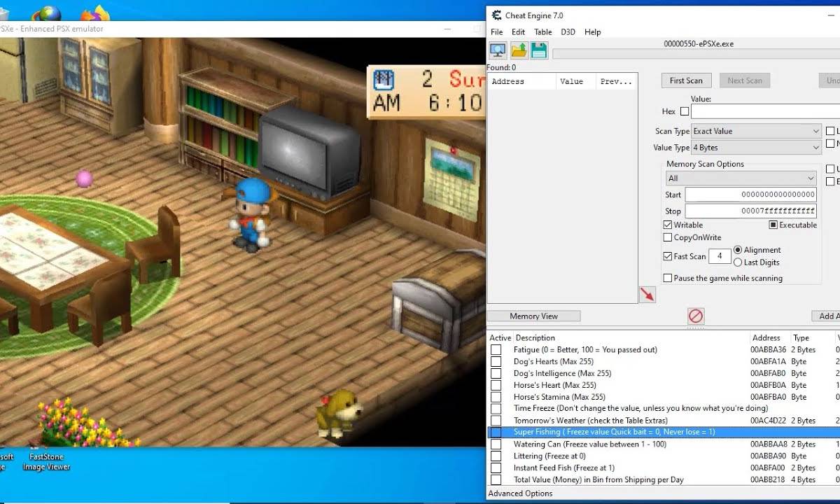Activate the Total Value (Money) cheat checkbox
Image resolution: width=840 pixels, height=504 pixels.
pos(496,479)
